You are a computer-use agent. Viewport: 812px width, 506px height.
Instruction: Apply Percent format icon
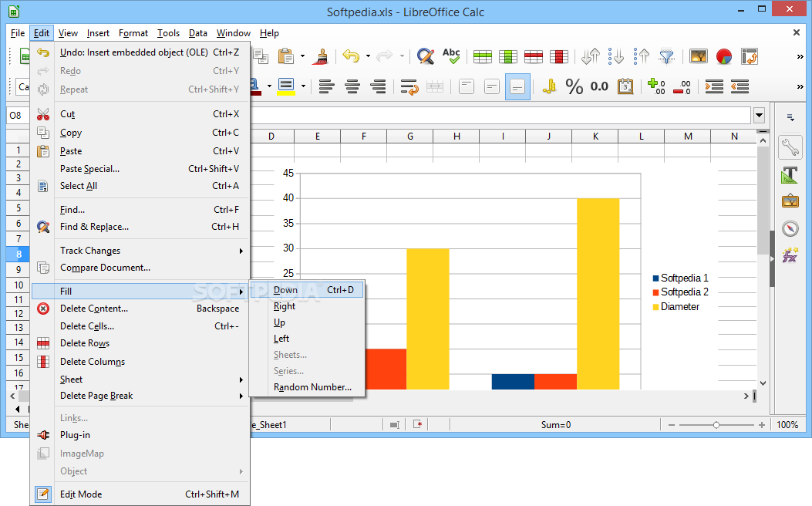pyautogui.click(x=574, y=86)
